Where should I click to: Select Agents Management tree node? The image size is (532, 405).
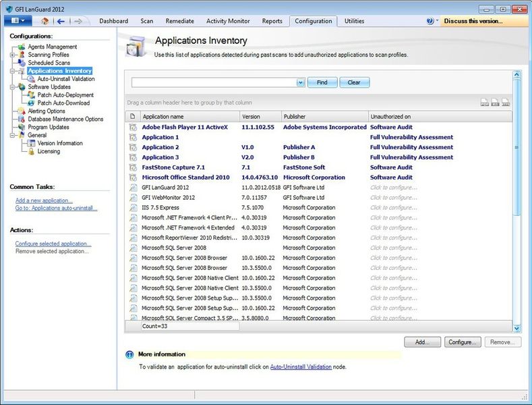[x=52, y=47]
